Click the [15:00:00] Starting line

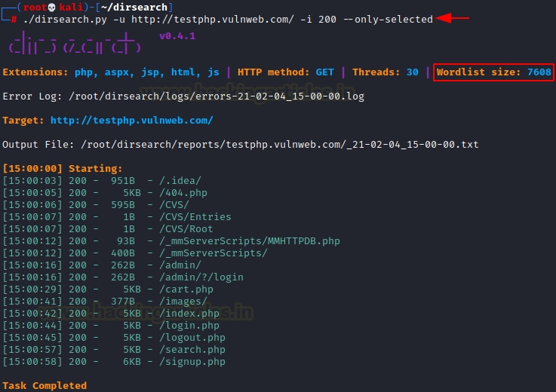point(63,168)
